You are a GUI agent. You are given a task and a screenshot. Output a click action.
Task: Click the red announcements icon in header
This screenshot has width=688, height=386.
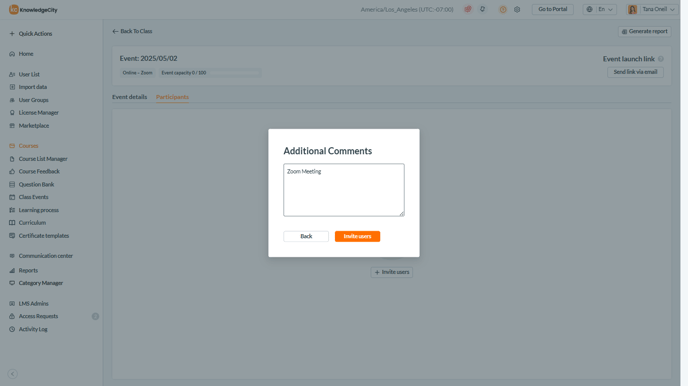468,9
